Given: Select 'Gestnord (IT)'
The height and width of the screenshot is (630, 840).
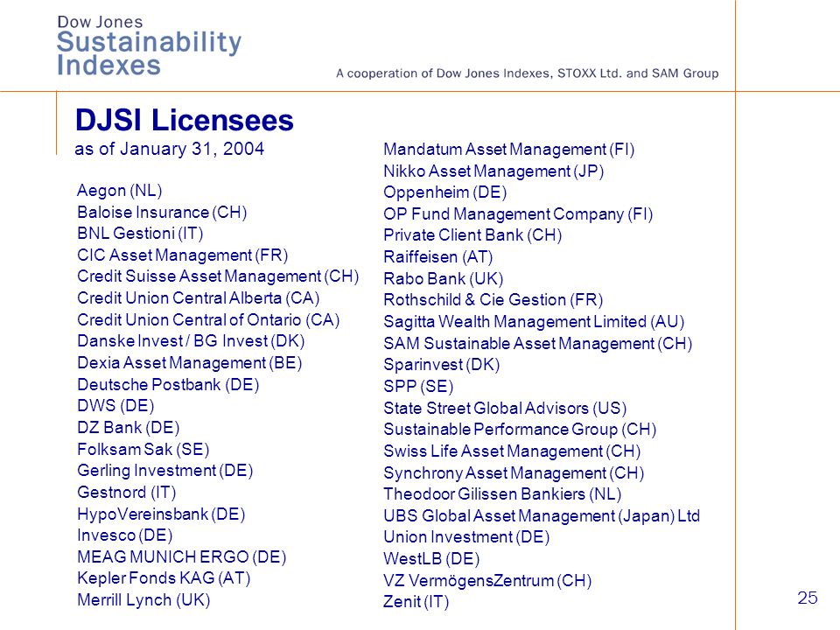Looking at the screenshot, I should [126, 493].
